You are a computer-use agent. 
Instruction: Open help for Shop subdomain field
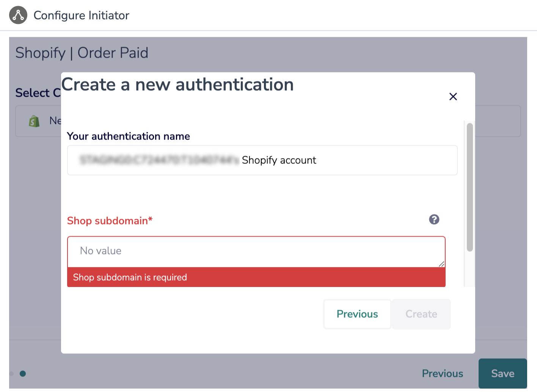click(x=434, y=220)
